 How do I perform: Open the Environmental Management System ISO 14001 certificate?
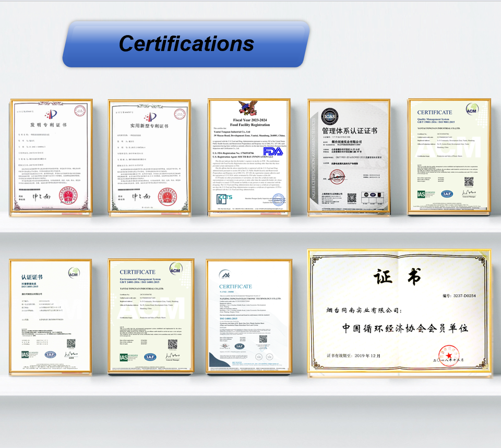[x=151, y=316]
